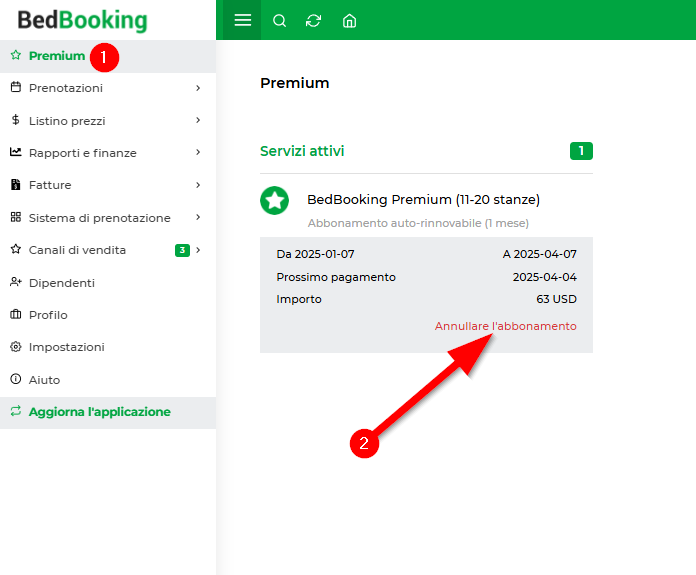696x575 pixels.
Task: Open the Dipendenti menu item
Action: pos(108,282)
